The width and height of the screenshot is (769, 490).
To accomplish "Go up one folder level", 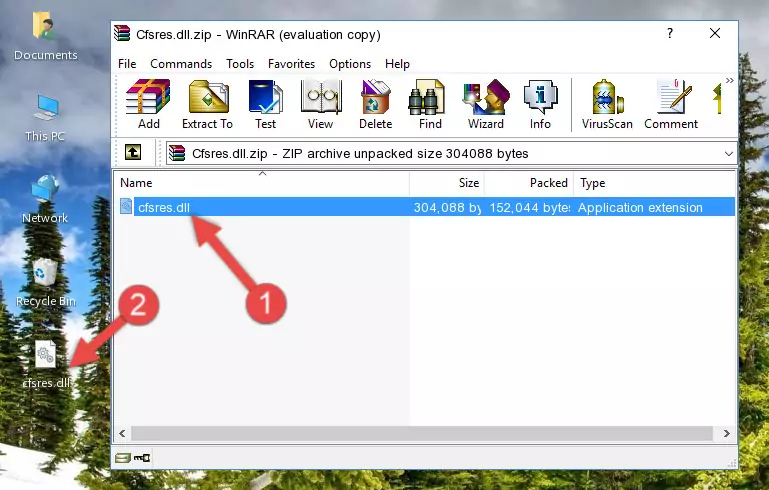I will (133, 153).
